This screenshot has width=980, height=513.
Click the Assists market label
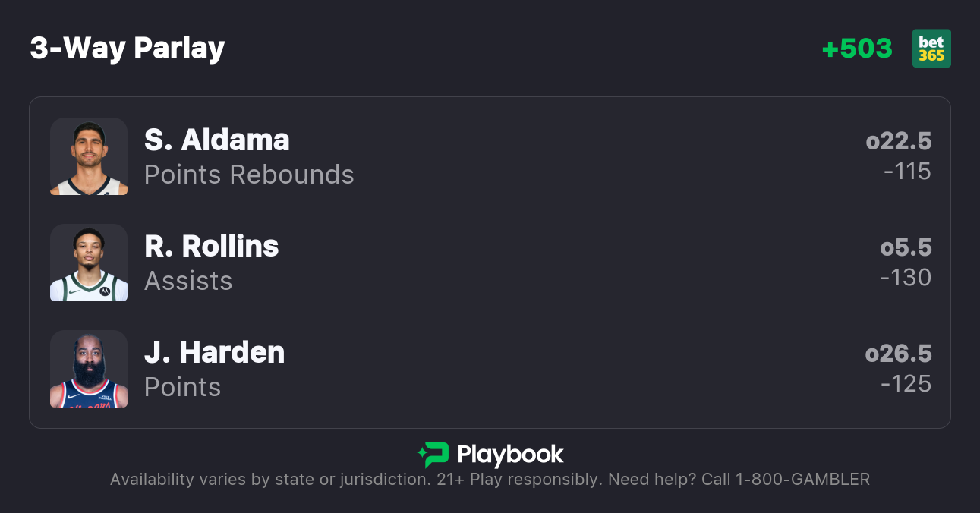[188, 281]
